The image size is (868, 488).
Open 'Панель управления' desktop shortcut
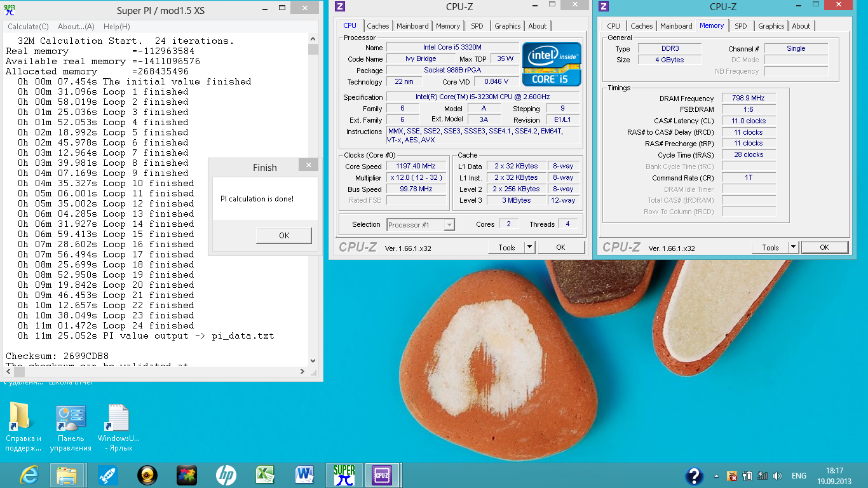coord(71,427)
